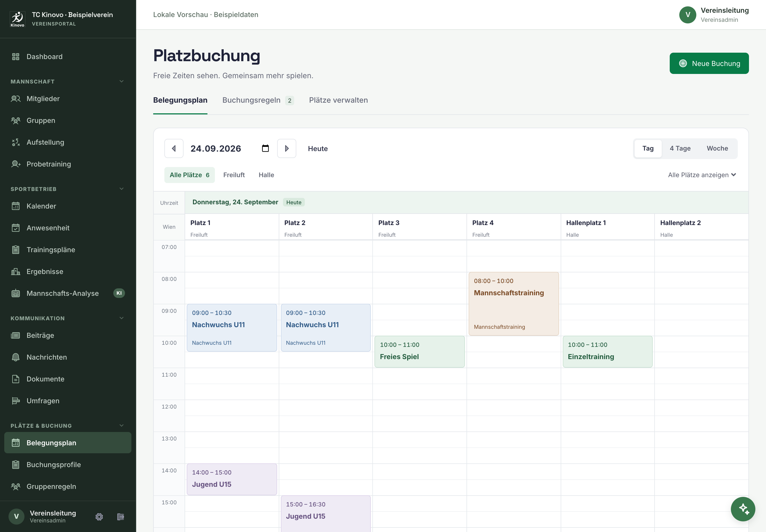The image size is (766, 532).
Task: Open the sparkle assistant floating button
Action: (743, 509)
